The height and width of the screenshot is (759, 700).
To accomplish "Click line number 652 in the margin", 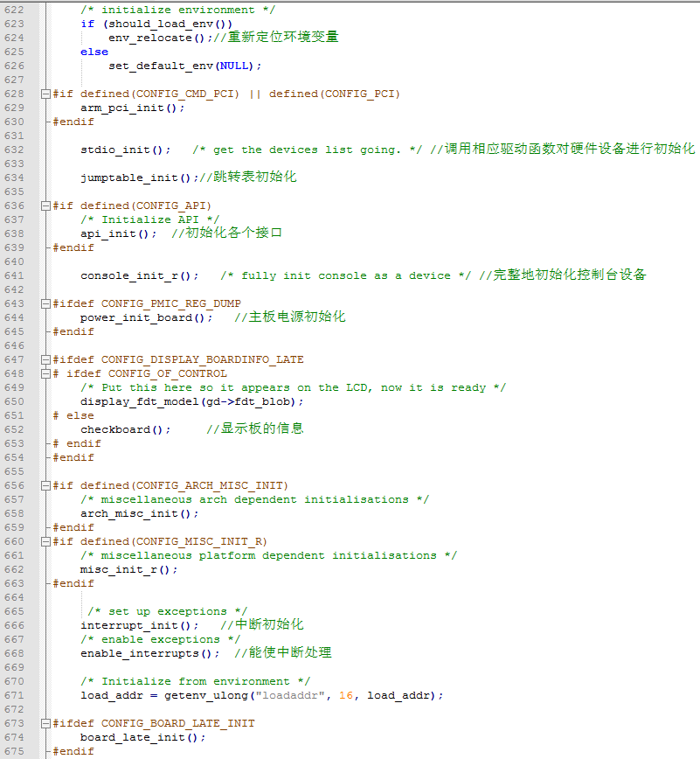I will pos(14,429).
